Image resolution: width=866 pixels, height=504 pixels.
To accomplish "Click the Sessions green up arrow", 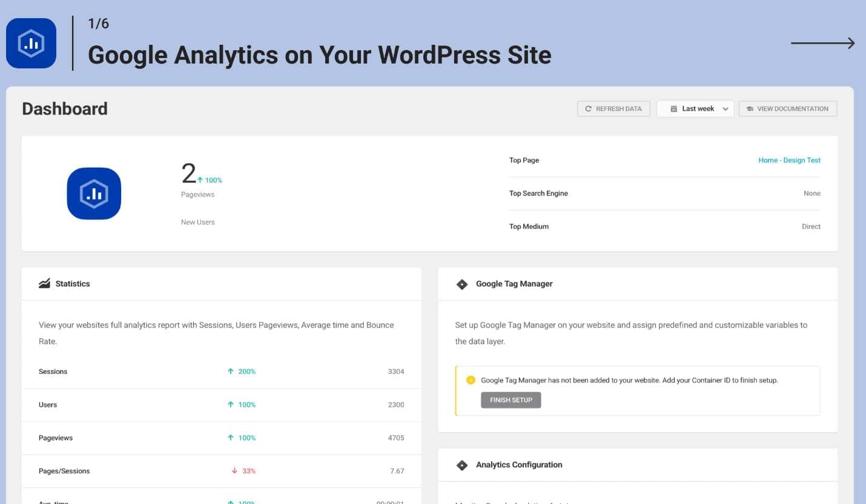I will (x=231, y=371).
